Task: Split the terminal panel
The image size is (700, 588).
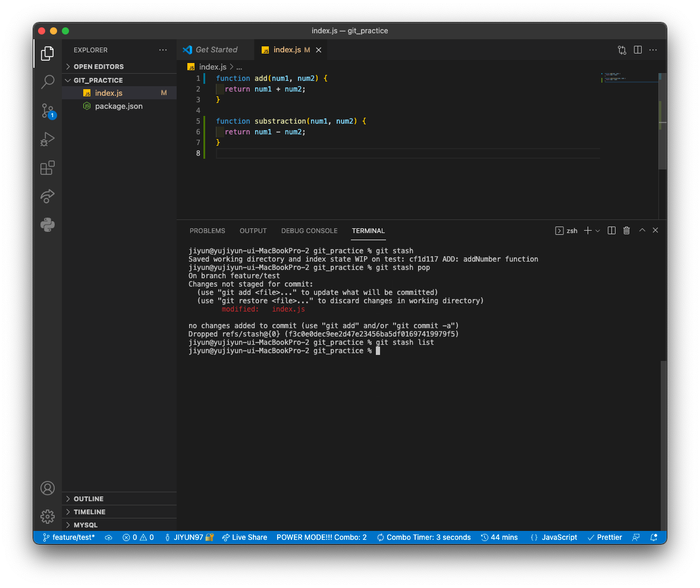Action: pyautogui.click(x=611, y=231)
